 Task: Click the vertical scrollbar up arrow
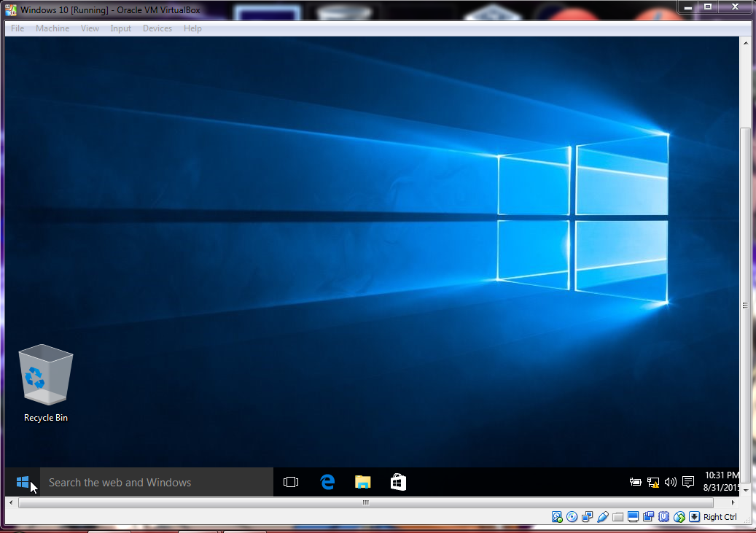(745, 43)
